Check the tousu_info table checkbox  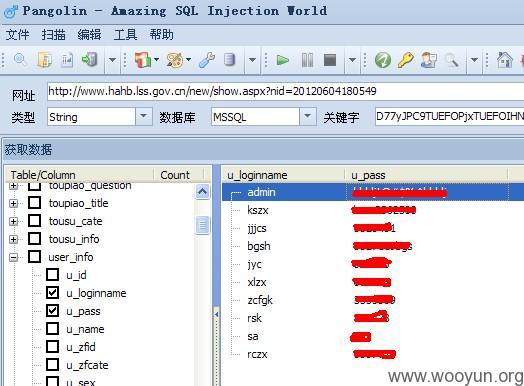point(35,239)
